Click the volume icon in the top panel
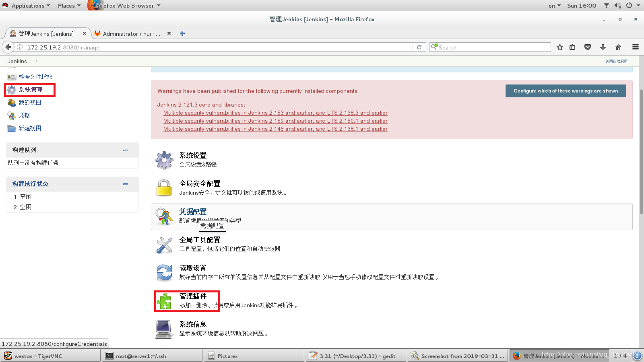The image size is (644, 362). point(617,6)
